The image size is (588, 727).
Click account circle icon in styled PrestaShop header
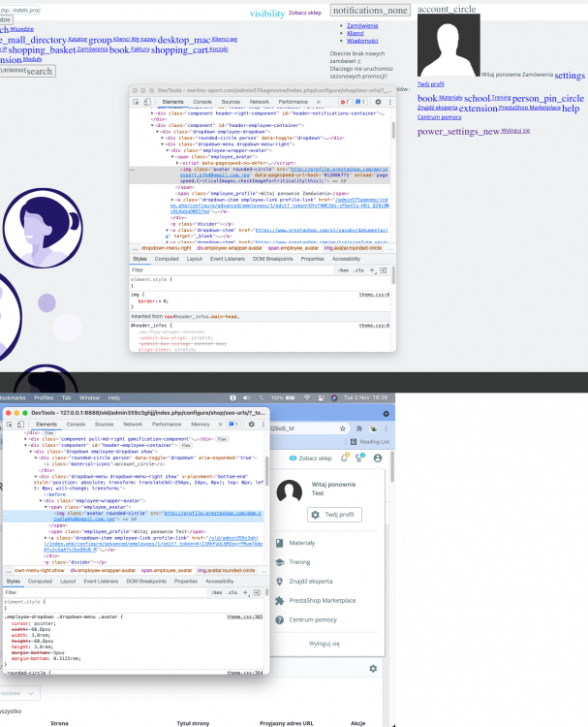pos(378,458)
